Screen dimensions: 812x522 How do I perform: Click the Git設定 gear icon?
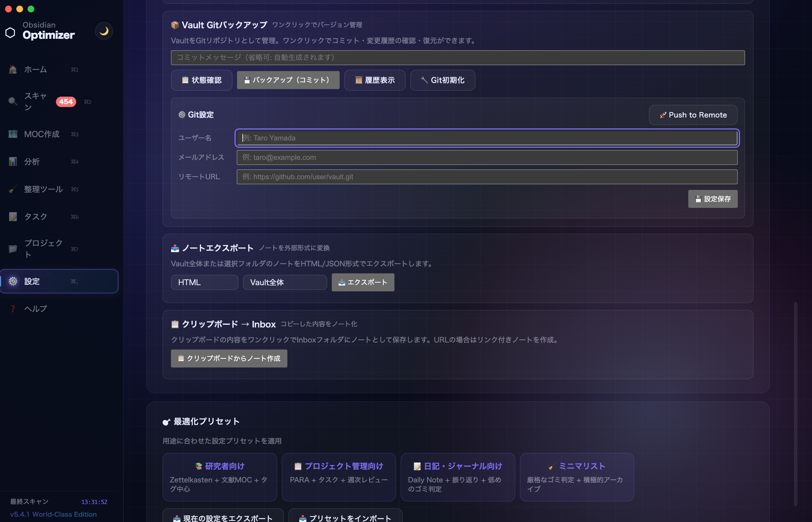click(182, 115)
